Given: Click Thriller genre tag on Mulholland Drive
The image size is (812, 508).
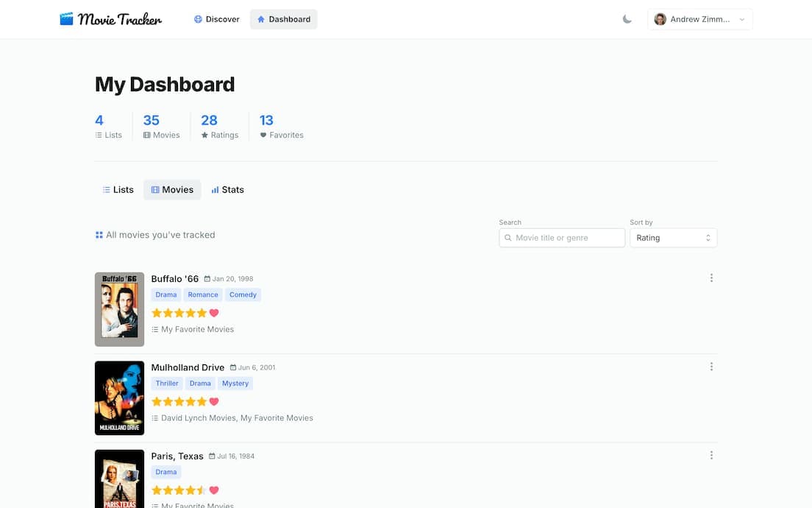Looking at the screenshot, I should pyautogui.click(x=167, y=384).
